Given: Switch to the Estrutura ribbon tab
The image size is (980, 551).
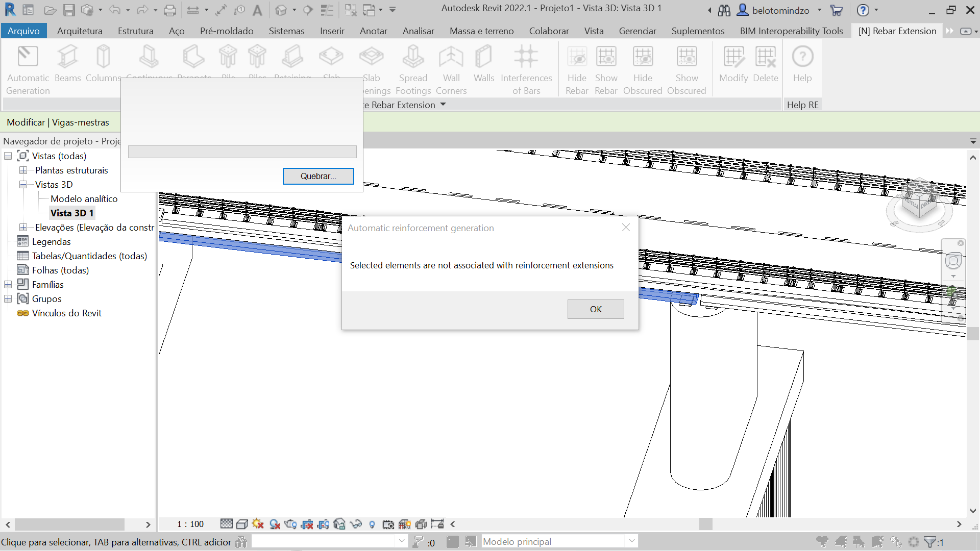Looking at the screenshot, I should coord(135,31).
